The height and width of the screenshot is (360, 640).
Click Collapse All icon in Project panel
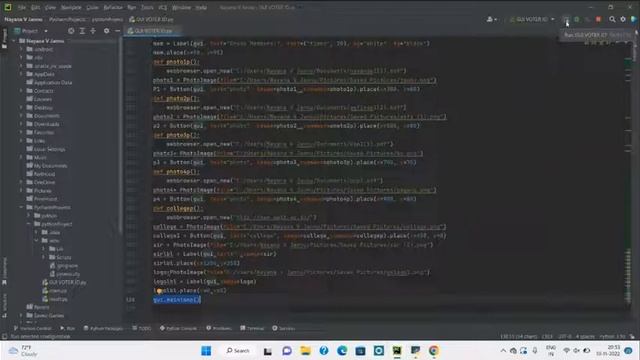click(93, 31)
